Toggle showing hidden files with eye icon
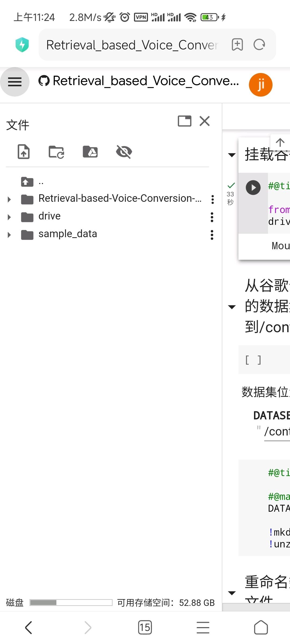This screenshot has width=290, height=644. (x=124, y=152)
